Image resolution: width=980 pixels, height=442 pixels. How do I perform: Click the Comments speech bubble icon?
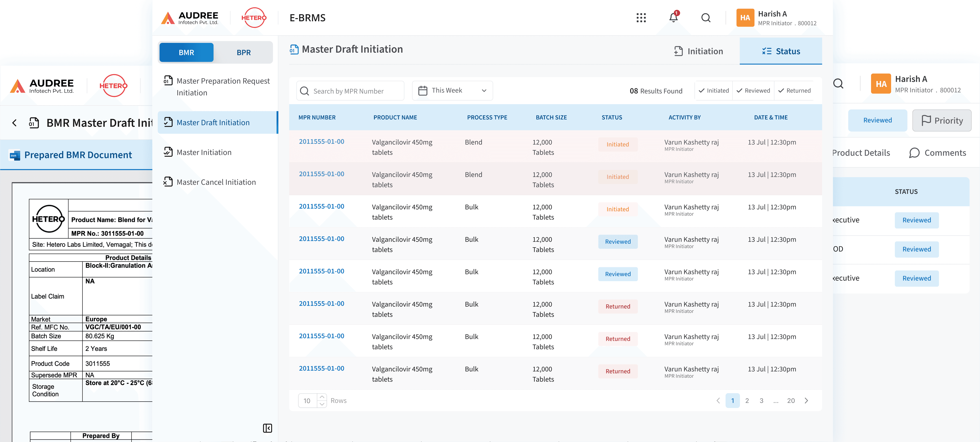point(914,153)
